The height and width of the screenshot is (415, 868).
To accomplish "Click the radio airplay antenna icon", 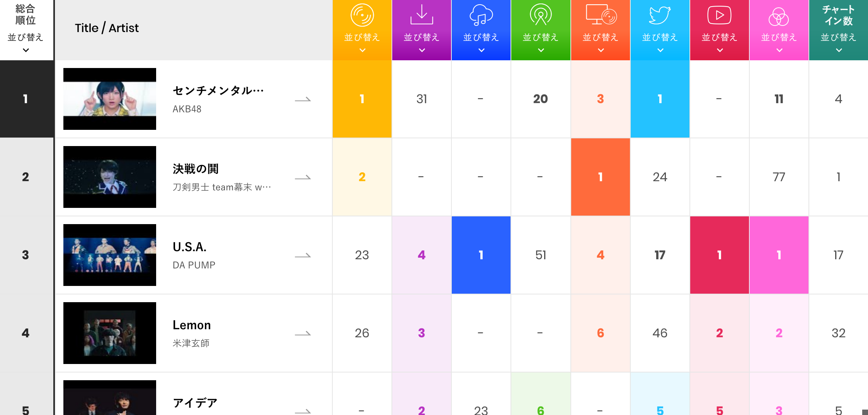I will click(x=541, y=15).
